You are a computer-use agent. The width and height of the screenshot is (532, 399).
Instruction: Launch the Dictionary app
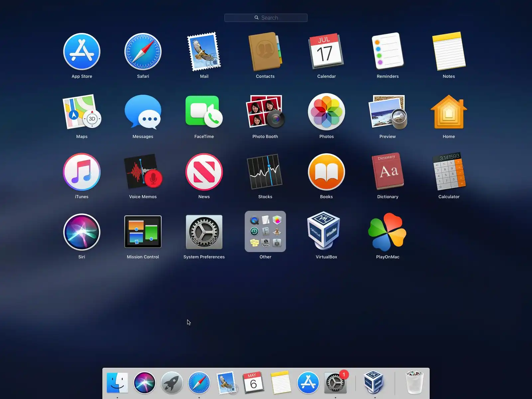388,172
